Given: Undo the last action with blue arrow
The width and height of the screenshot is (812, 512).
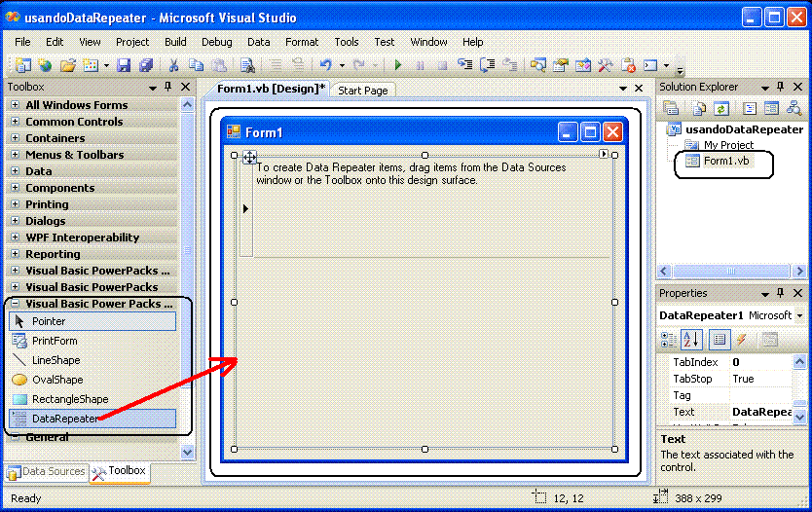Looking at the screenshot, I should pyautogui.click(x=325, y=65).
